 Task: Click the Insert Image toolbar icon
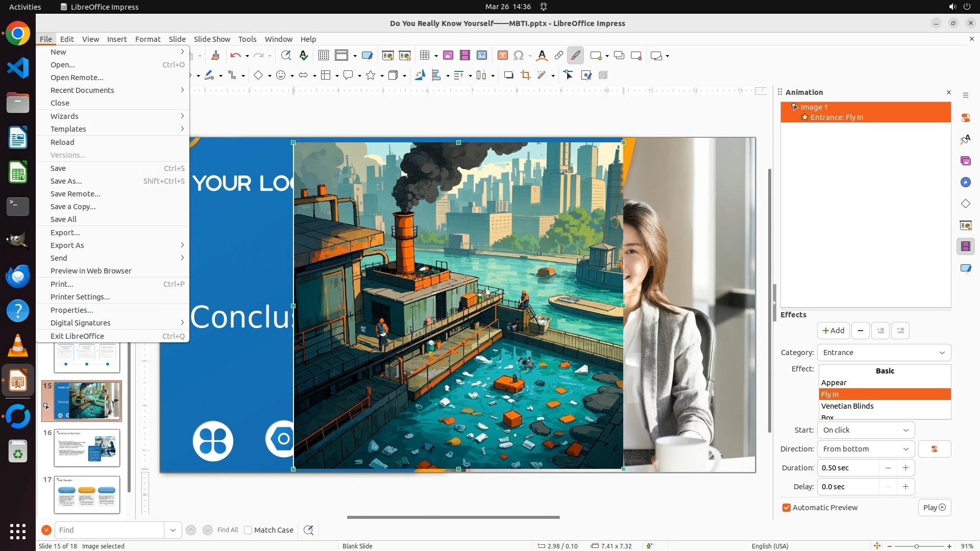448,56
